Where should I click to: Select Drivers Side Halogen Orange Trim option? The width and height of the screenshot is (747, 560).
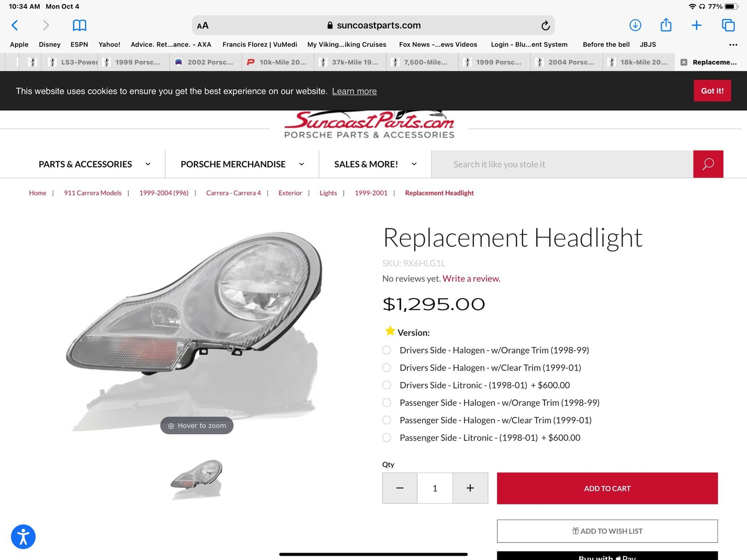tap(387, 350)
